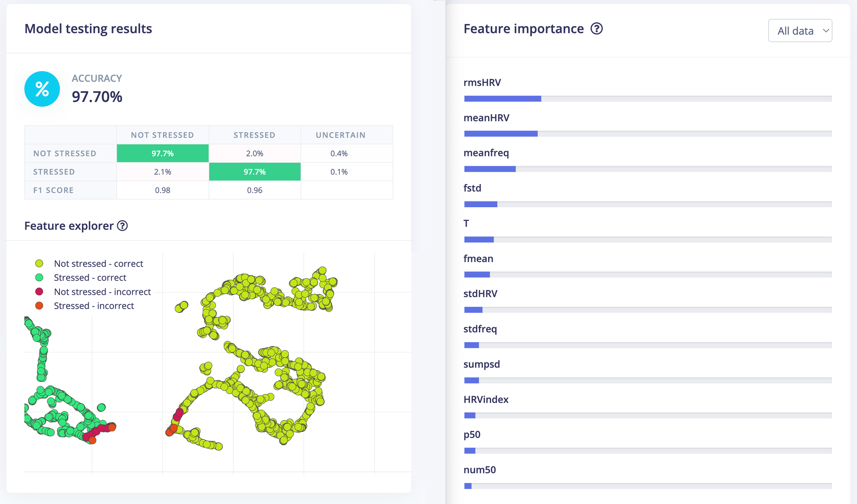Click the 97.7% Not Stressed matrix cell
This screenshot has height=504, width=857.
point(162,153)
